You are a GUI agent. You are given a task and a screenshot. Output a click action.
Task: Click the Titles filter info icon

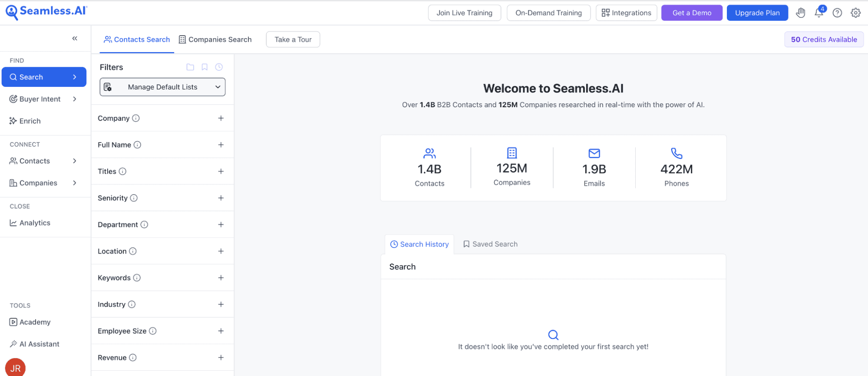point(122,172)
